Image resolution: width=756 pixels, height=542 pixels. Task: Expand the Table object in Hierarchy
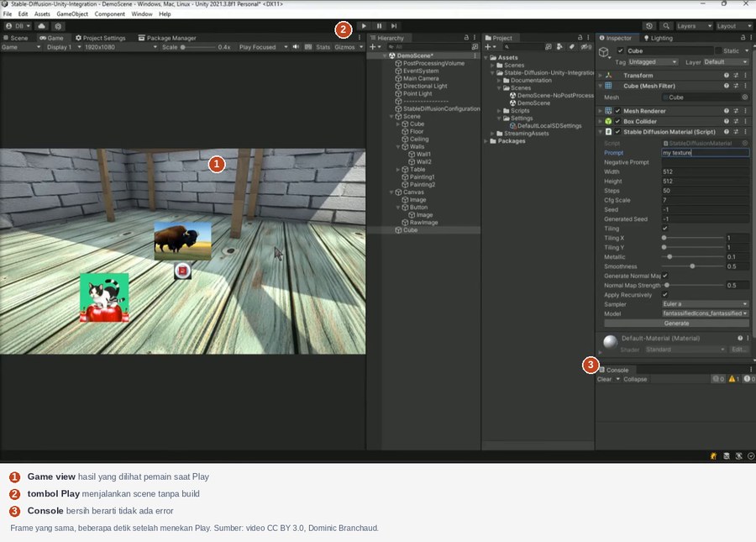(398, 169)
